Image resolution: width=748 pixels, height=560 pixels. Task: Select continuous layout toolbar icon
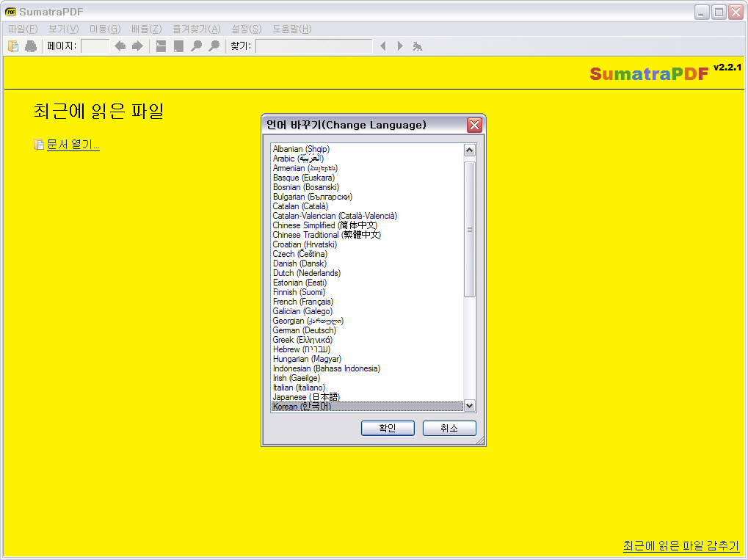click(161, 46)
